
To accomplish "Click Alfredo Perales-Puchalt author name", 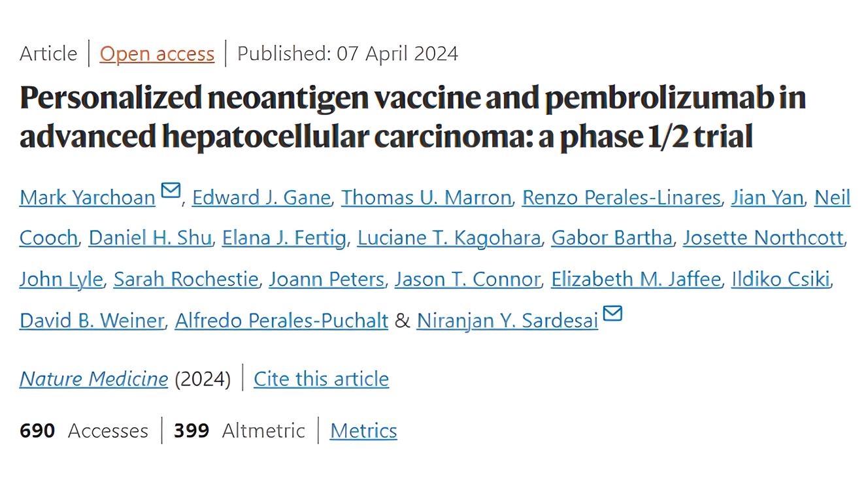I will 282,321.
